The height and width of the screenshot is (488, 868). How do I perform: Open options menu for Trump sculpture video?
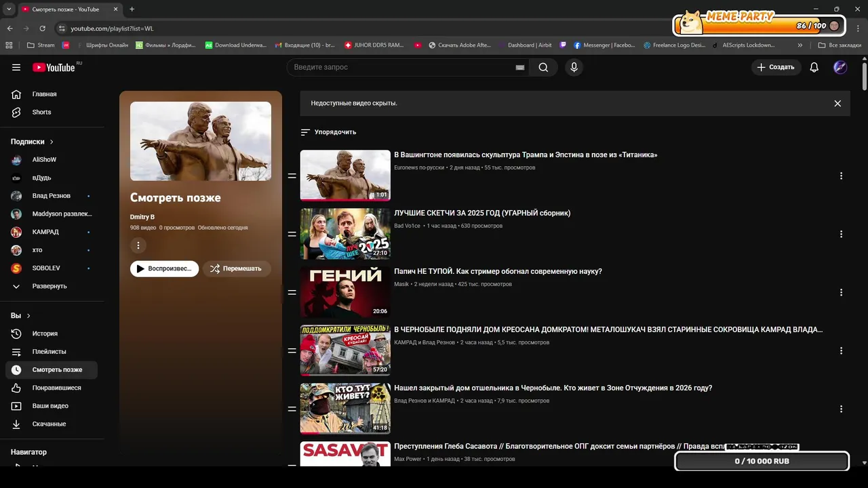tap(841, 176)
